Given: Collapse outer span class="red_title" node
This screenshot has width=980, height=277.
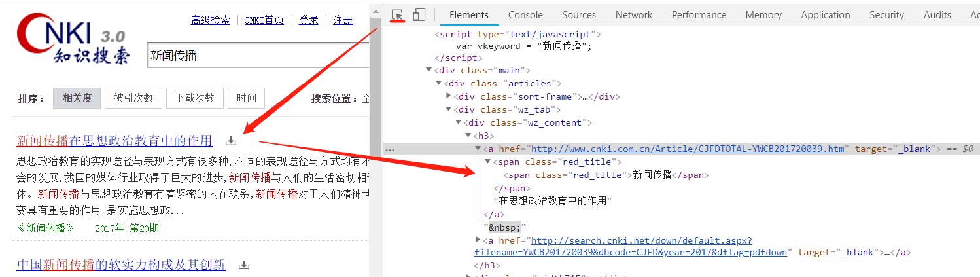Looking at the screenshot, I should point(488,162).
